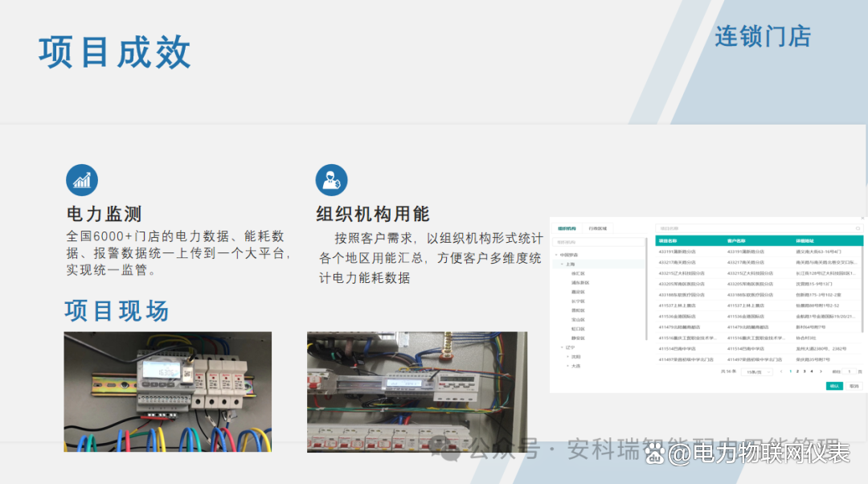Click the 组织机构用能 person icon
868x484 pixels.
pyautogui.click(x=332, y=180)
